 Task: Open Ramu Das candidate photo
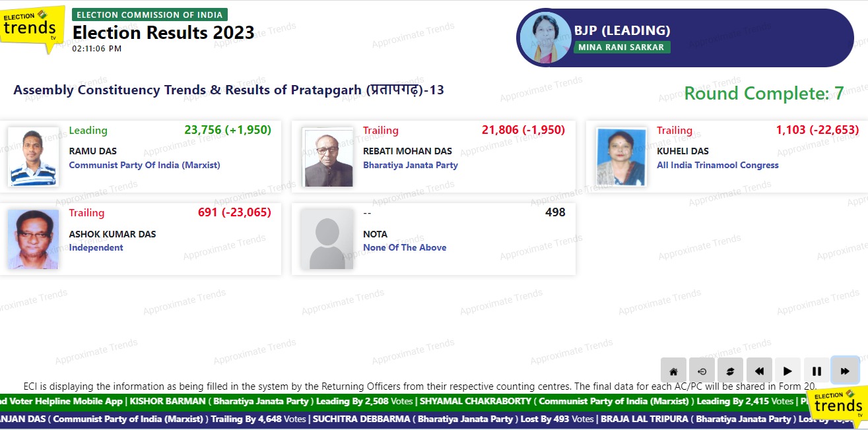pyautogui.click(x=33, y=156)
